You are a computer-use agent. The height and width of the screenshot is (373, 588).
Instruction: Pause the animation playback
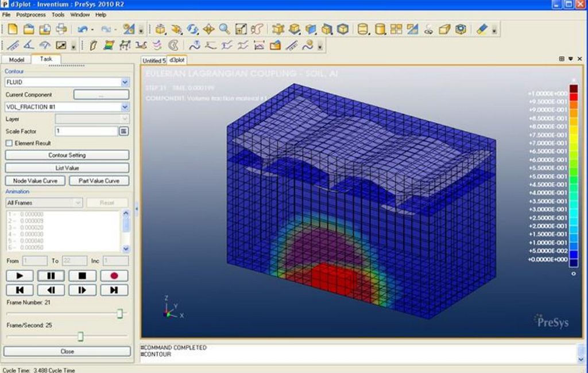tap(51, 276)
